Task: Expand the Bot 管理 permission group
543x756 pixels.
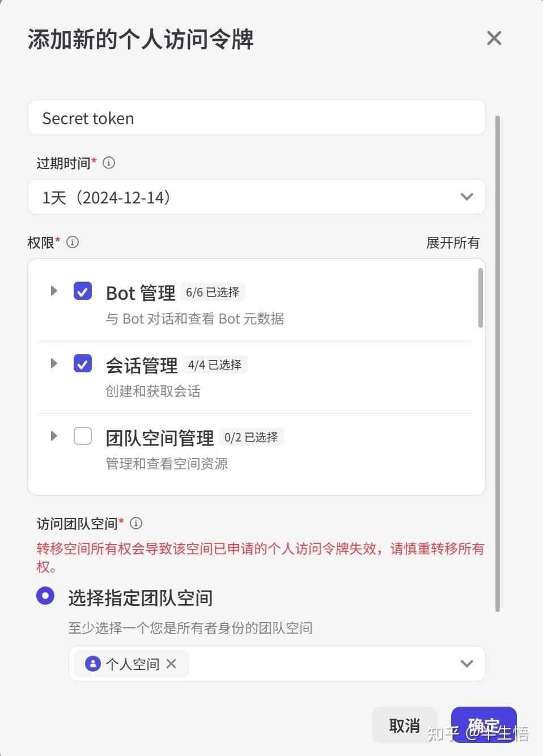Action: (54, 291)
